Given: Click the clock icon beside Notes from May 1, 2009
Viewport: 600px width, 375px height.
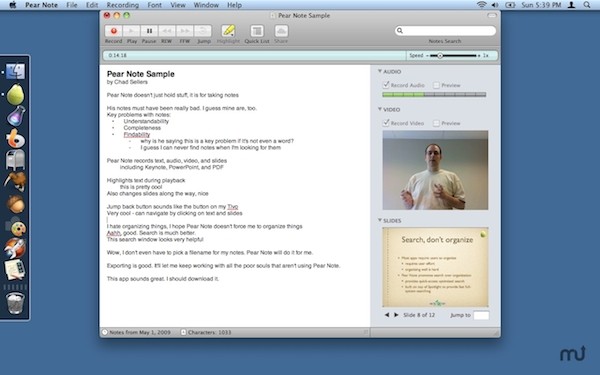Looking at the screenshot, I should point(105,332).
